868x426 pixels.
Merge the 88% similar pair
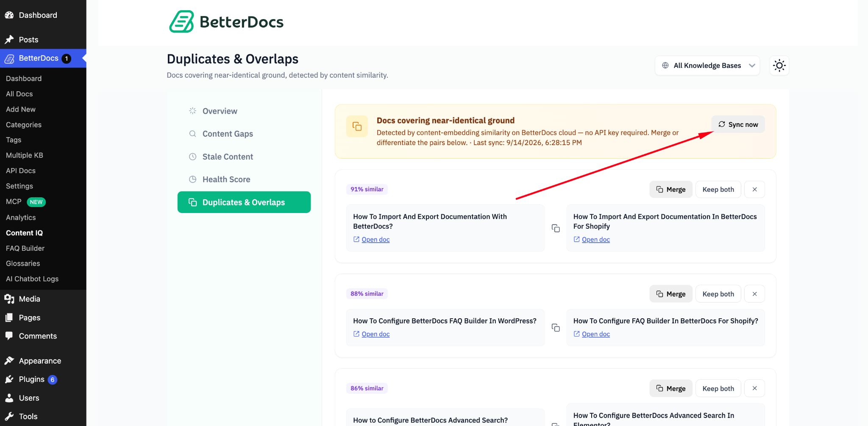670,294
